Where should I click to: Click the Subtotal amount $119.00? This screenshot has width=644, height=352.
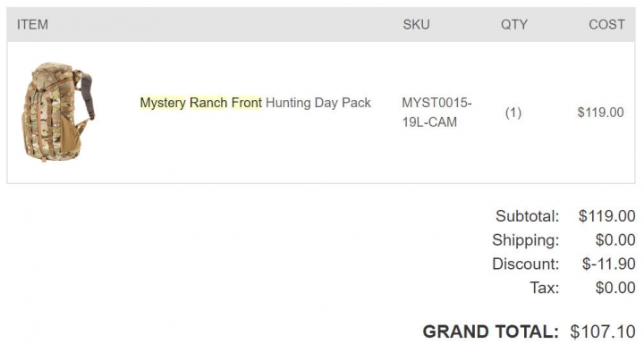click(x=607, y=216)
